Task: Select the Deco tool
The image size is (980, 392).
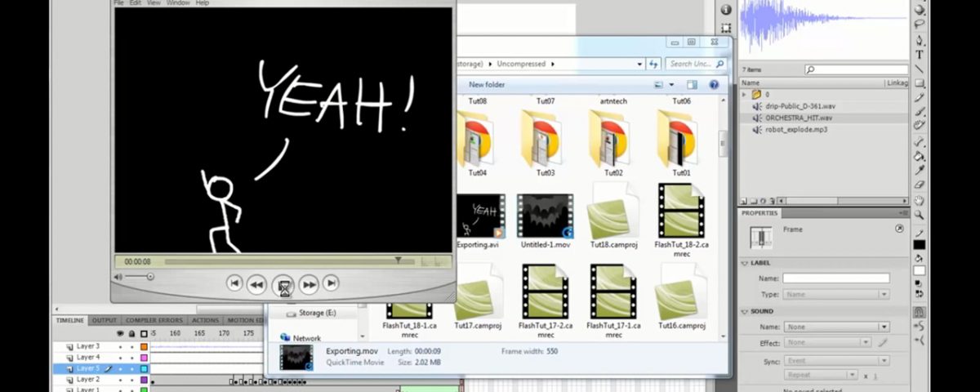Action: tap(920, 126)
